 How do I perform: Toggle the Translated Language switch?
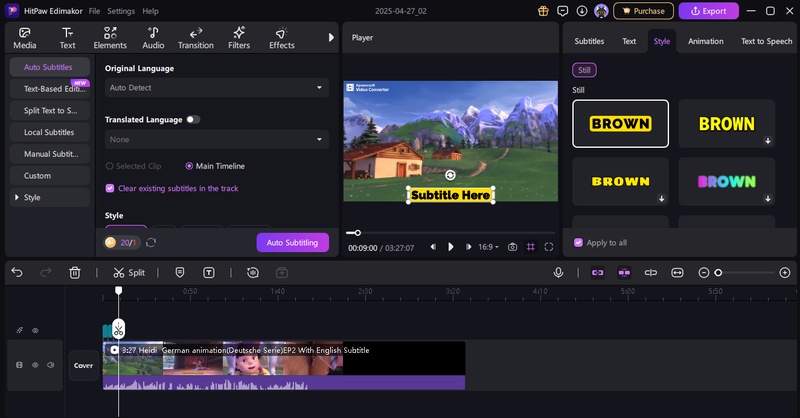click(193, 119)
